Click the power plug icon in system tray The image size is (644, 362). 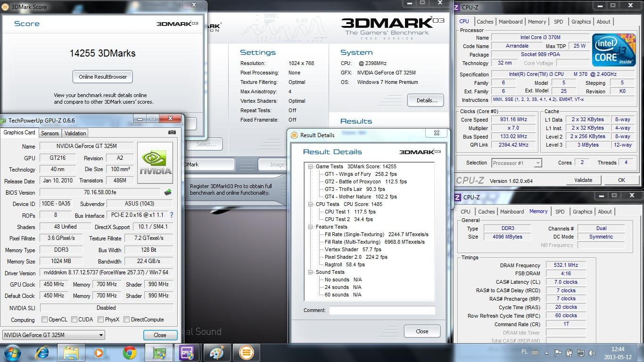pyautogui.click(x=569, y=353)
